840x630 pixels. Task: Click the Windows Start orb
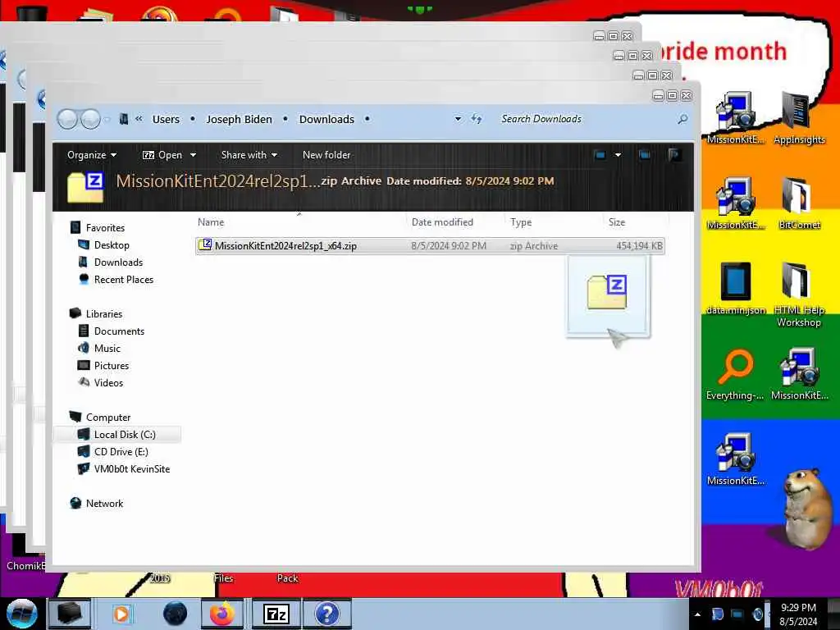click(x=21, y=614)
